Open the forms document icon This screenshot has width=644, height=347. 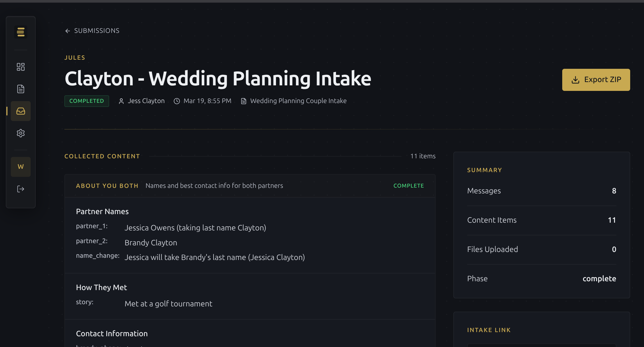(21, 89)
